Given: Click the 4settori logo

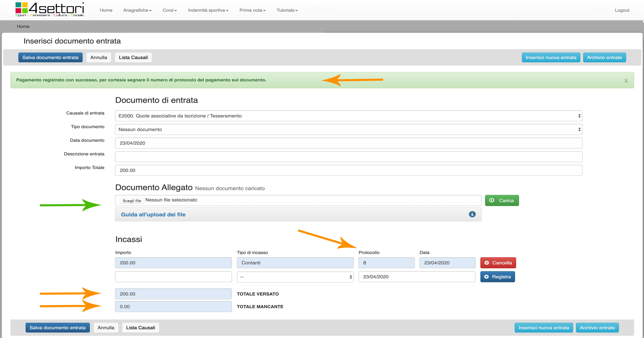Looking at the screenshot, I should click(49, 10).
